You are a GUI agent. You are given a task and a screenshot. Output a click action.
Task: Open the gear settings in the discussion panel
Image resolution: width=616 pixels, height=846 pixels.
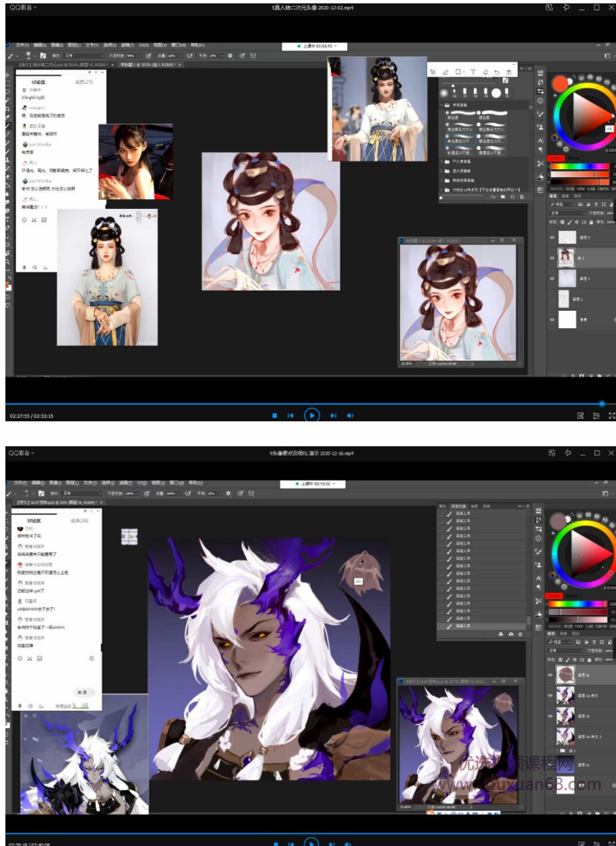[92, 658]
